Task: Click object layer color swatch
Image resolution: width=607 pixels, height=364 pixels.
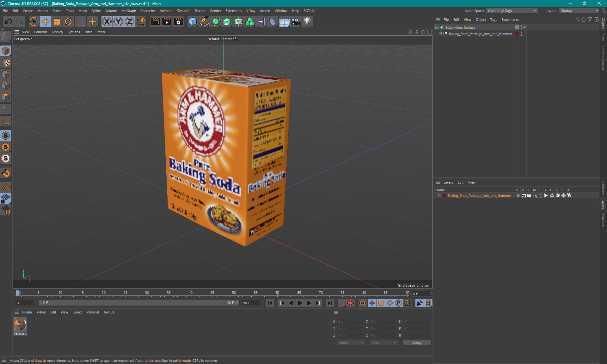Action: (517, 34)
